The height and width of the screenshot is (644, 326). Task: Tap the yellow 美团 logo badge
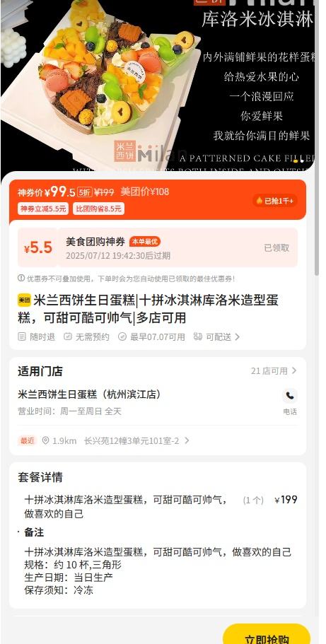pos(24,300)
